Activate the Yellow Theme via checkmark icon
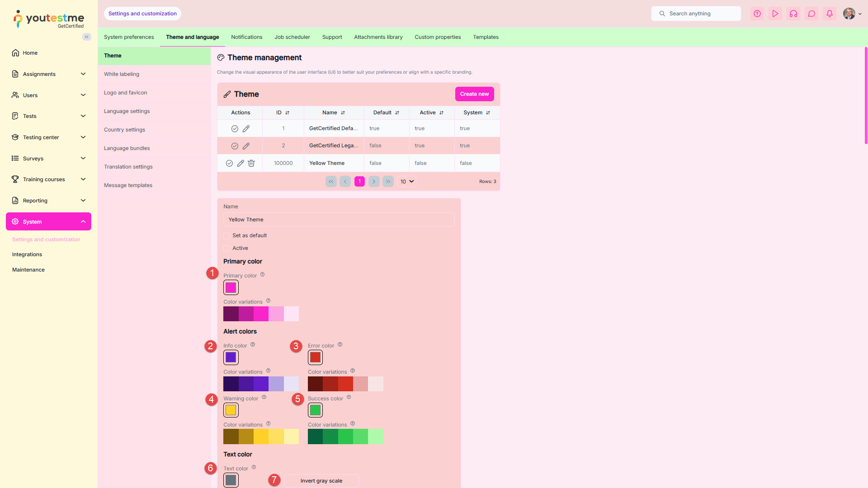The width and height of the screenshot is (868, 488). tap(229, 163)
